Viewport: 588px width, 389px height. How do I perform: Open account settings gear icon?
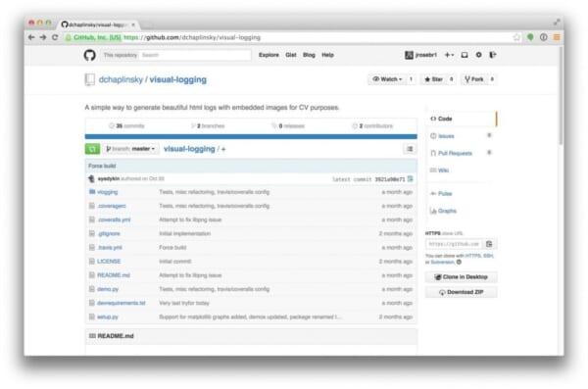[x=479, y=55]
